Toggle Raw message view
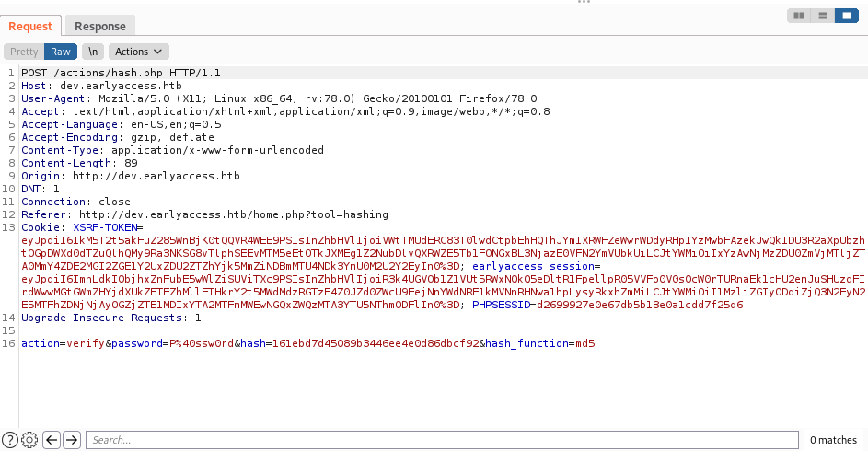The width and height of the screenshot is (868, 451). click(x=60, y=52)
